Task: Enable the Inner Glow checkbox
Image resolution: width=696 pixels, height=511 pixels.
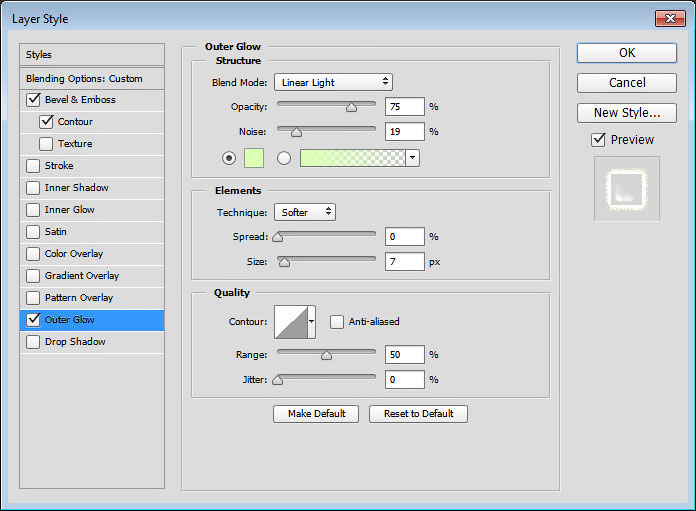Action: 33,210
